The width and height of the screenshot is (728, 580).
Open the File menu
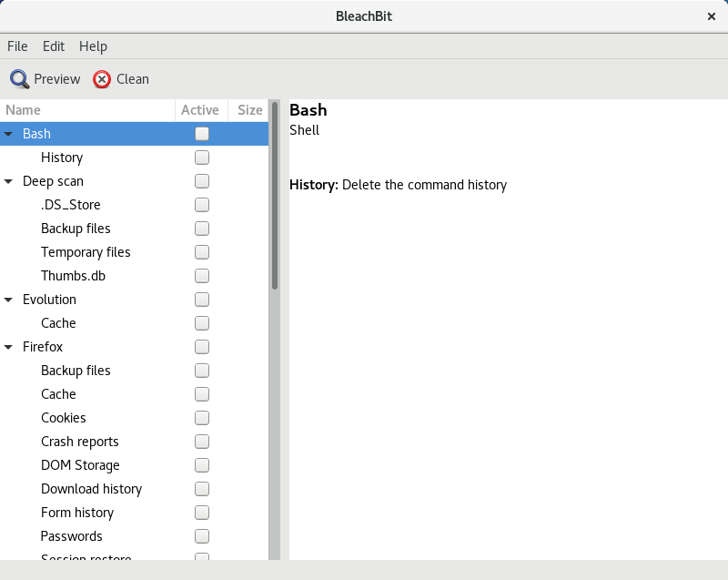point(17,46)
